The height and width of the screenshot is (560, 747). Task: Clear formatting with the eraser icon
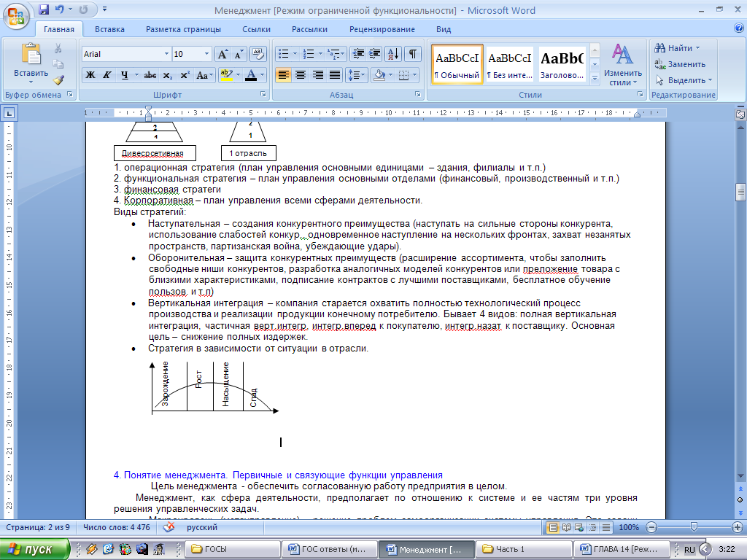tap(258, 54)
